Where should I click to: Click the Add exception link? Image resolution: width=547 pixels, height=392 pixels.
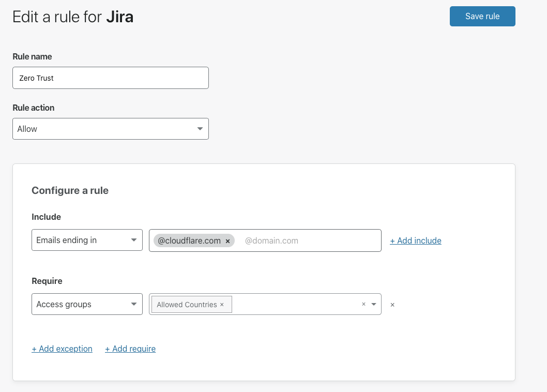click(62, 349)
